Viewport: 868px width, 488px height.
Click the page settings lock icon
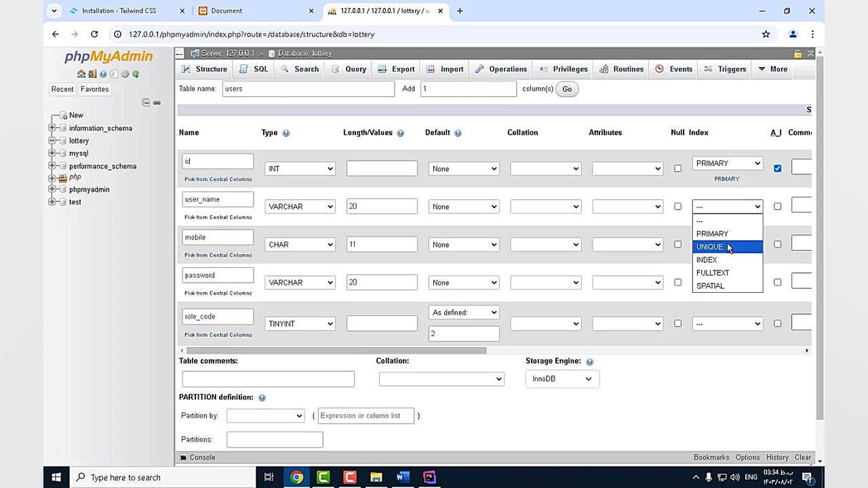pyautogui.click(x=798, y=54)
